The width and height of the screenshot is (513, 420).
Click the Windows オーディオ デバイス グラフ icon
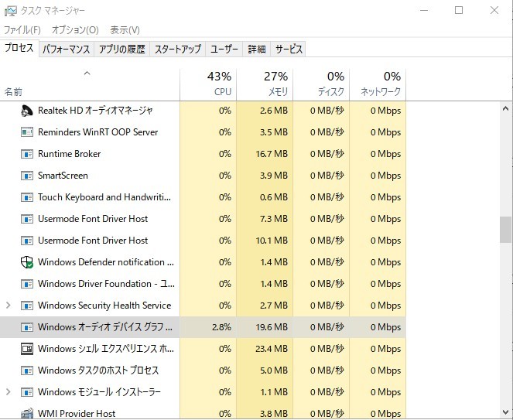[x=27, y=327]
